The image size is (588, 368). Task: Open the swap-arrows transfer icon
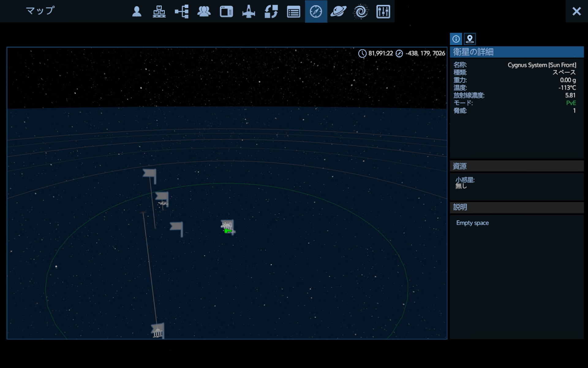[271, 12]
